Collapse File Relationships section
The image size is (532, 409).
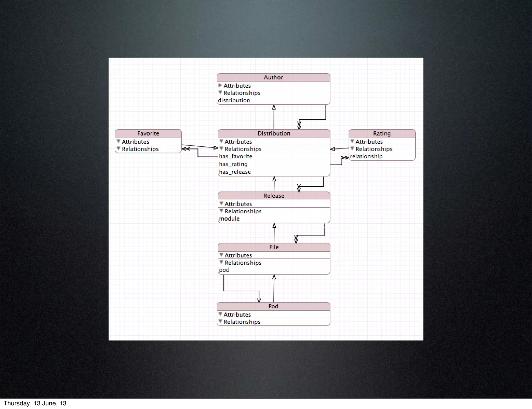click(x=221, y=262)
